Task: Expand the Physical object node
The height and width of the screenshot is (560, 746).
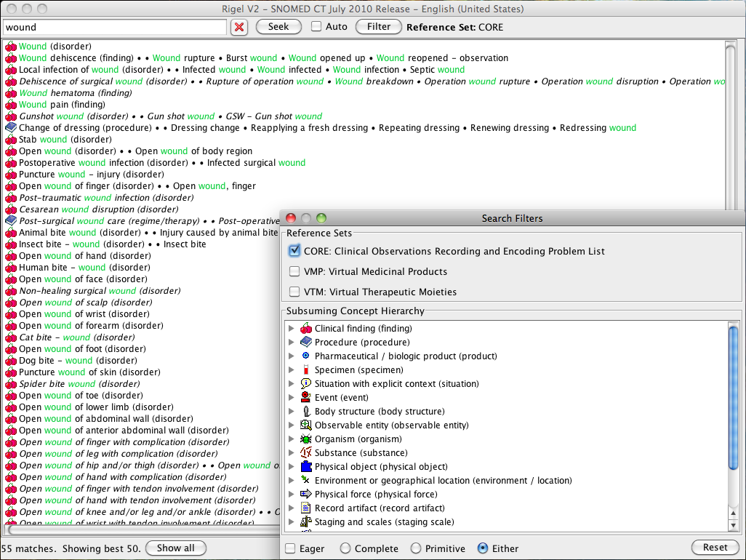Action: coord(291,466)
